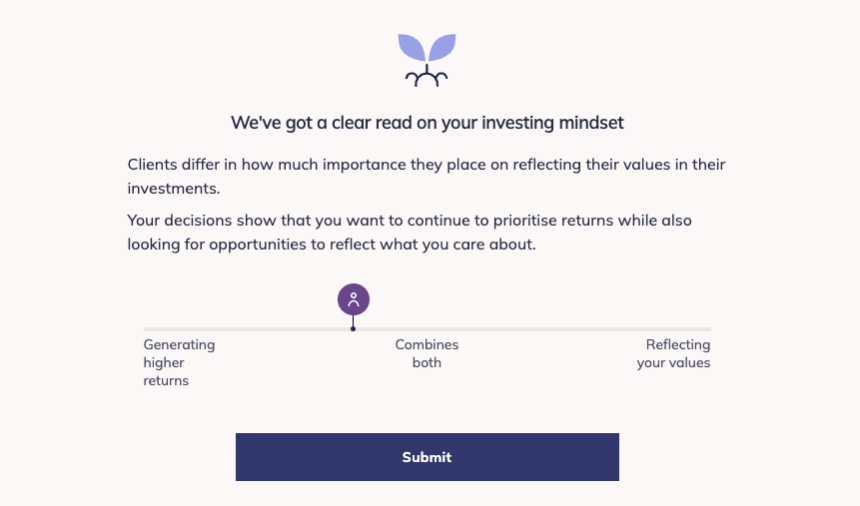
Task: Click slider track above 'Combines both'
Action: (427, 329)
